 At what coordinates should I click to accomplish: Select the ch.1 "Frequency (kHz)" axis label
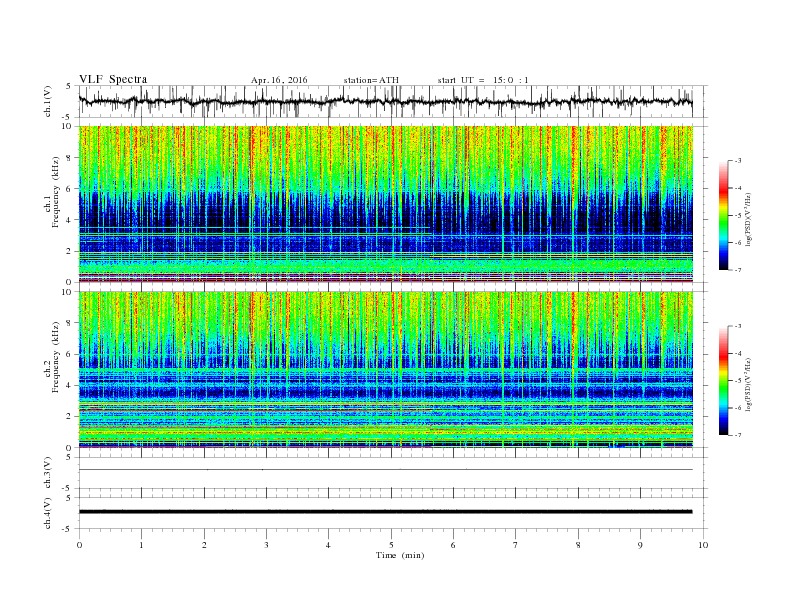[x=56, y=192]
